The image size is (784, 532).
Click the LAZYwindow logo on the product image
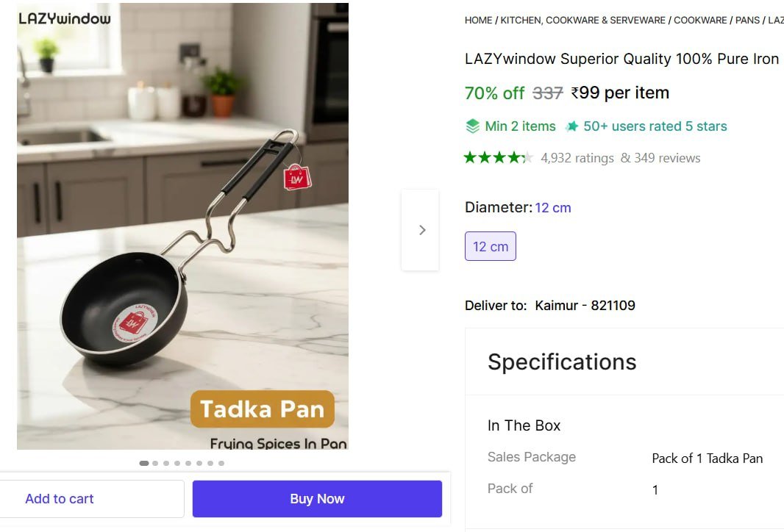click(65, 18)
